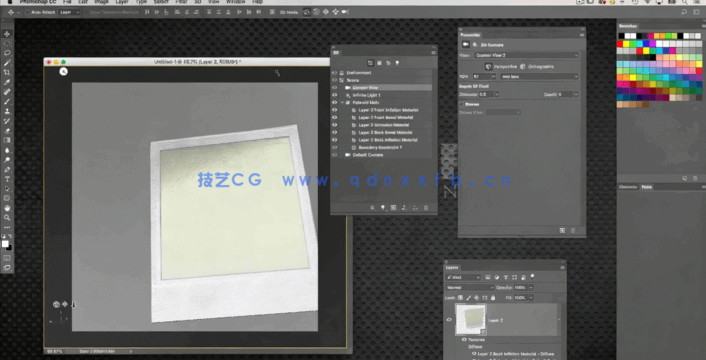The height and width of the screenshot is (360, 706).
Task: Select the Eyedropper tool
Action: coord(7,82)
